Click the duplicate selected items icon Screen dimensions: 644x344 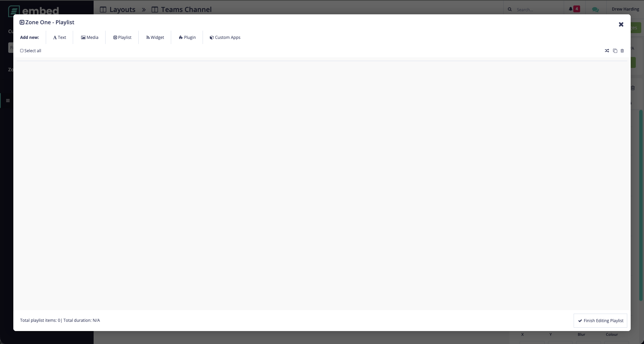[x=615, y=51]
